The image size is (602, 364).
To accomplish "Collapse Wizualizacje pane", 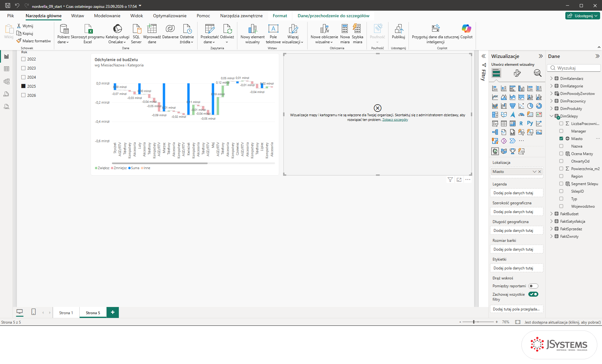I will point(541,56).
